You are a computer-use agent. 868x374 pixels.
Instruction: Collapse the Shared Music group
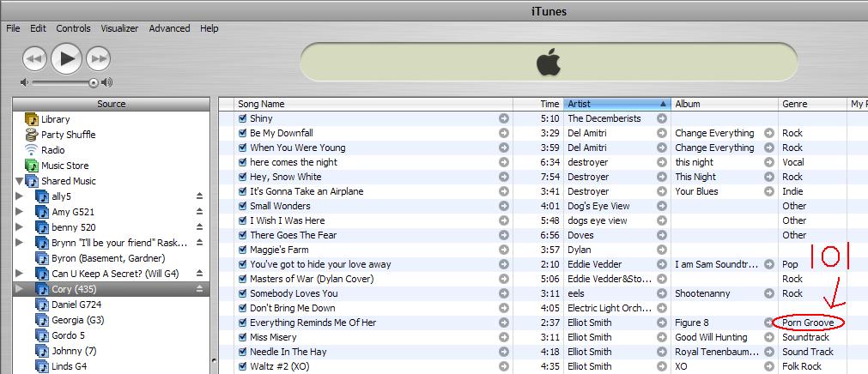pyautogui.click(x=20, y=181)
